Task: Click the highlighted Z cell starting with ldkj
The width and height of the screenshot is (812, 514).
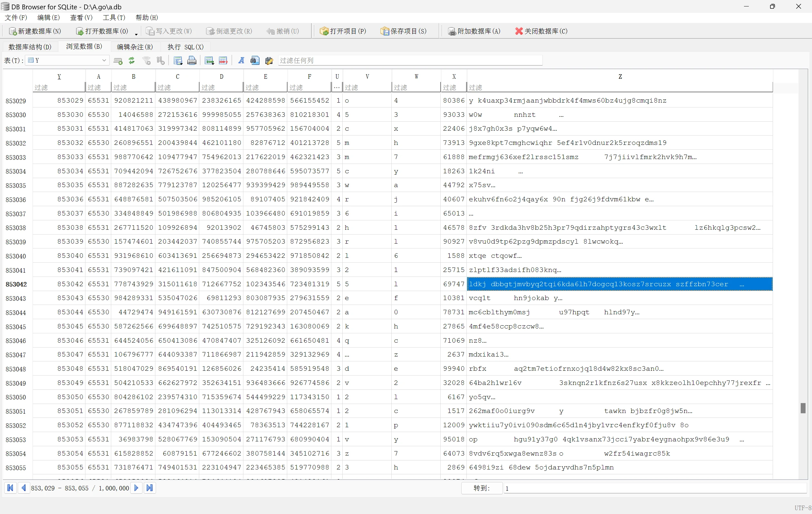Action: [x=620, y=284]
